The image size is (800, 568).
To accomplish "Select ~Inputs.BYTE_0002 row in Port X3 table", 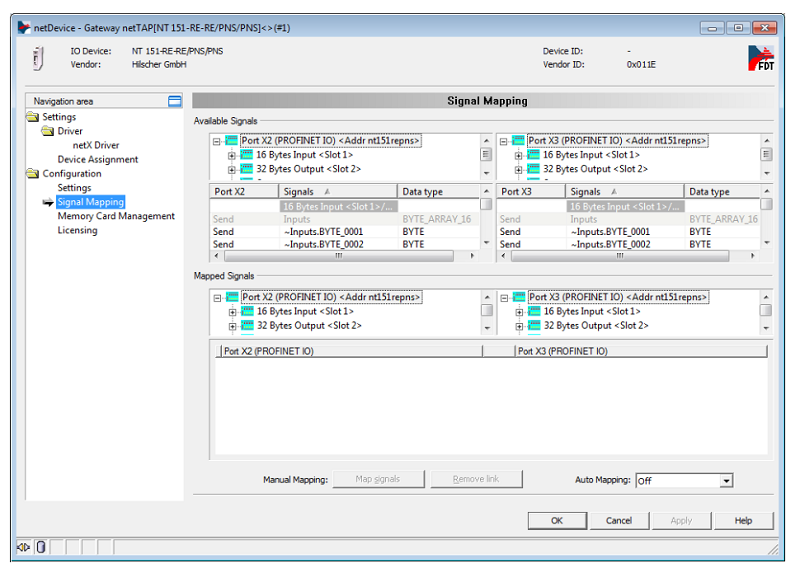I will click(629, 244).
